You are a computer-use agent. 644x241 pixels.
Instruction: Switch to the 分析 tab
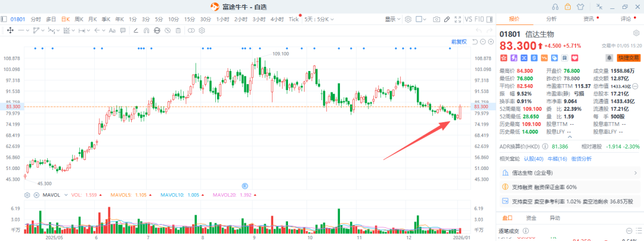pos(552,19)
